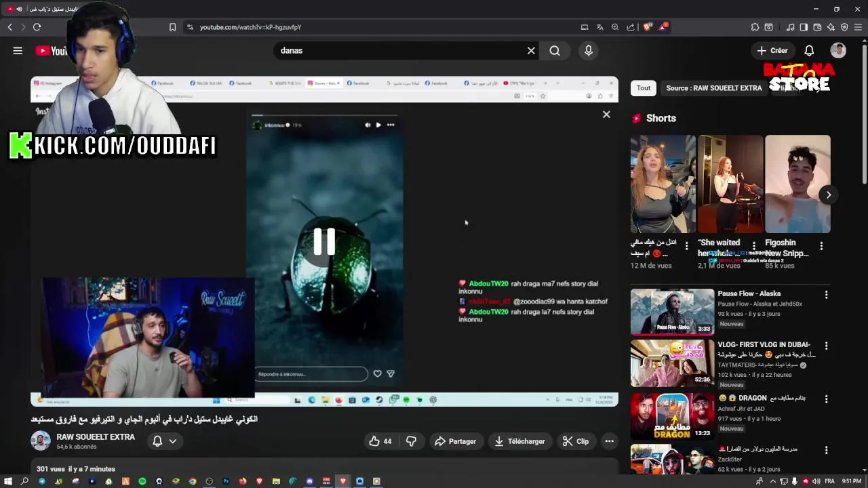Open options for the ZackSter video
This screenshot has width=868, height=488.
point(826,450)
